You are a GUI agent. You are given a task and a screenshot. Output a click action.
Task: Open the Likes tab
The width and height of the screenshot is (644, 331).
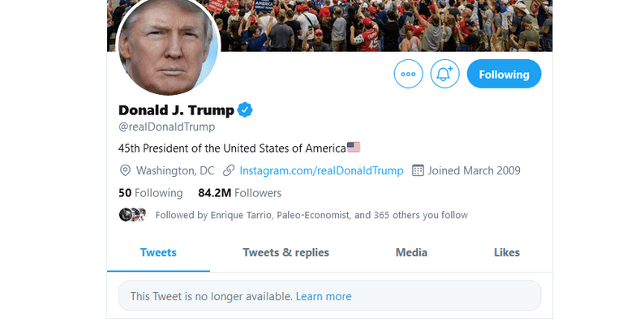507,252
